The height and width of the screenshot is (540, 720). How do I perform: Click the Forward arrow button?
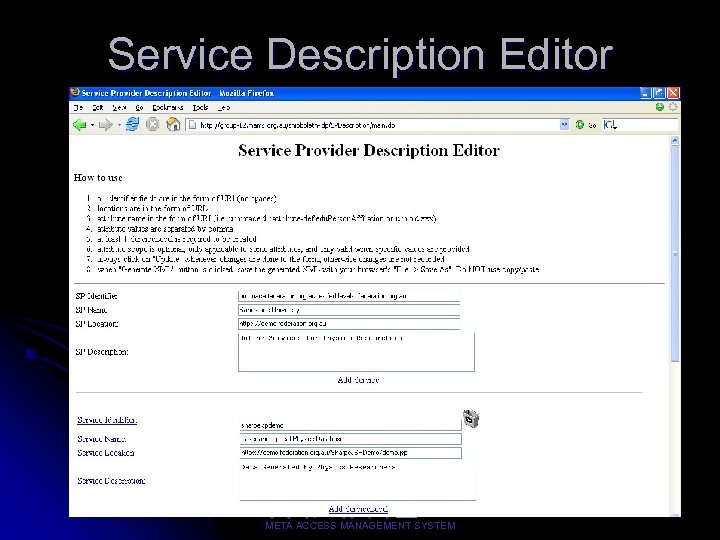[106, 124]
